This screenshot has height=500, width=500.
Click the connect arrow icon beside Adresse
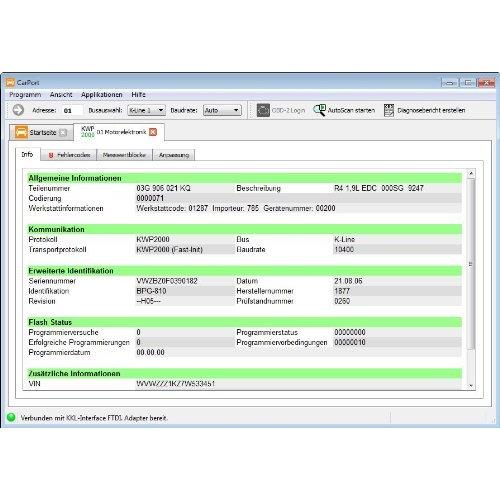tap(18, 110)
